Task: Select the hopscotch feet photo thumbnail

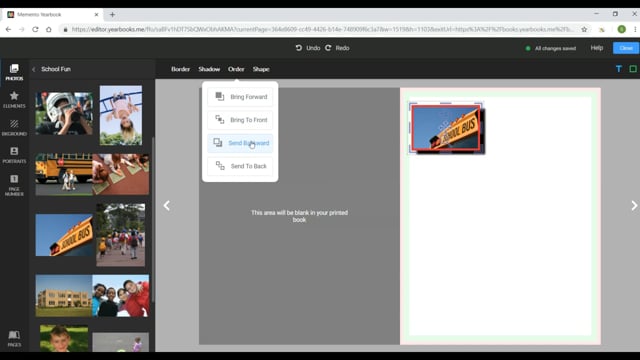Action: click(121, 174)
